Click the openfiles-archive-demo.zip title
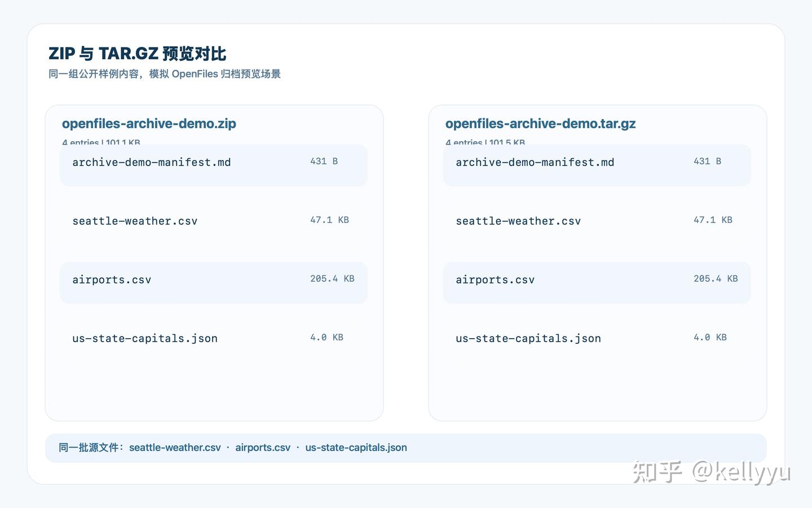 pos(149,124)
